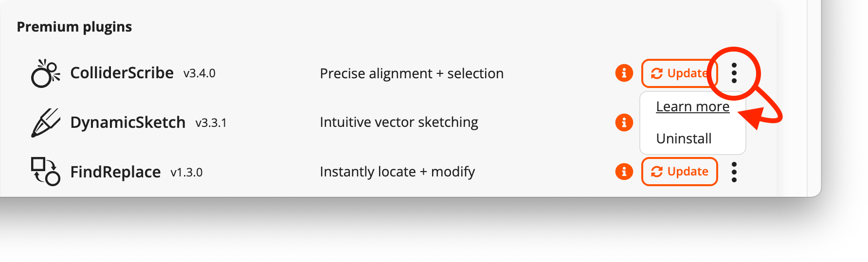
Task: Click the Premium plugins heading
Action: coord(74,27)
